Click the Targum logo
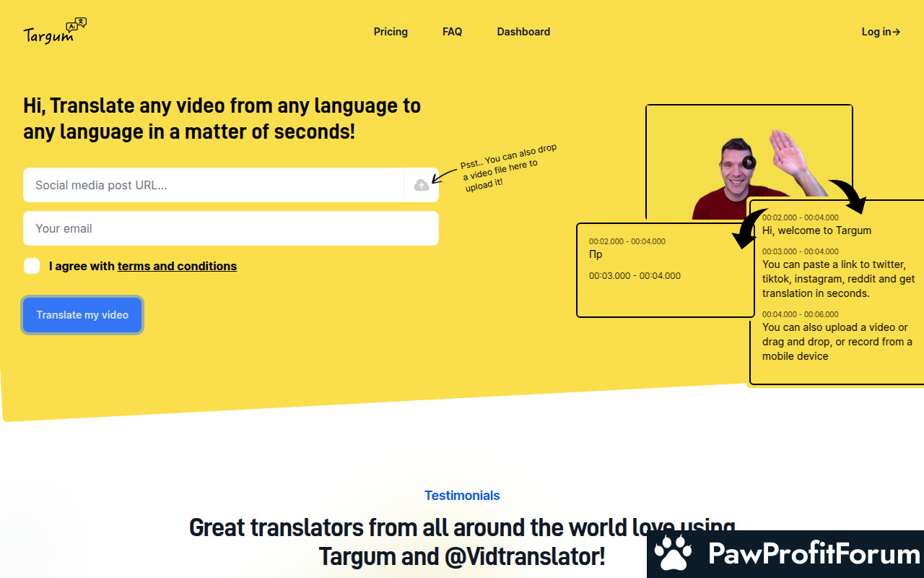 click(55, 31)
